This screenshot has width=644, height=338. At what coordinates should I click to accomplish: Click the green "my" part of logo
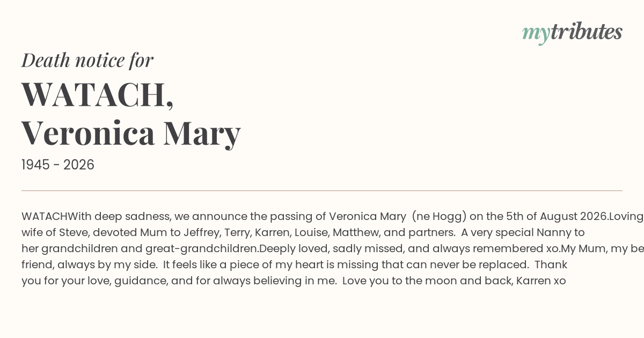pyautogui.click(x=536, y=34)
